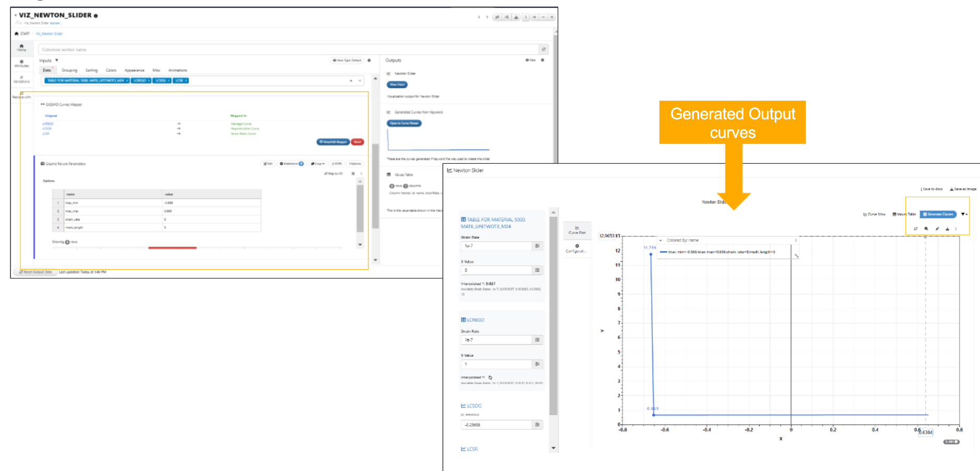980x471 pixels.
Task: Click the Open in Curve Viewer button
Action: (404, 124)
